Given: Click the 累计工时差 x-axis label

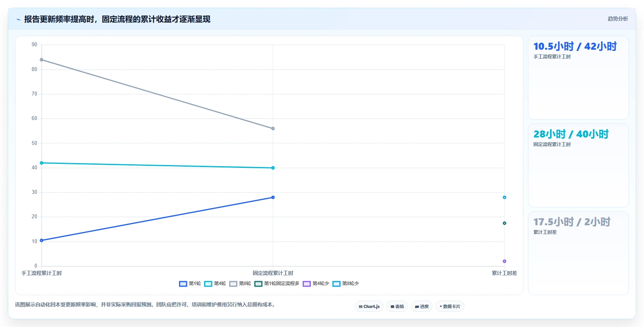Looking at the screenshot, I should point(504,273).
